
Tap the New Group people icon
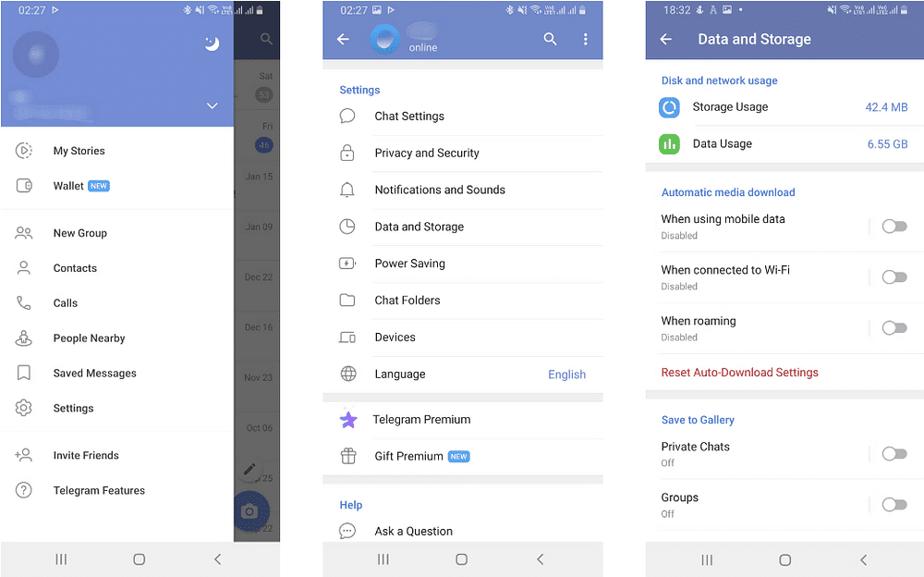(x=24, y=233)
